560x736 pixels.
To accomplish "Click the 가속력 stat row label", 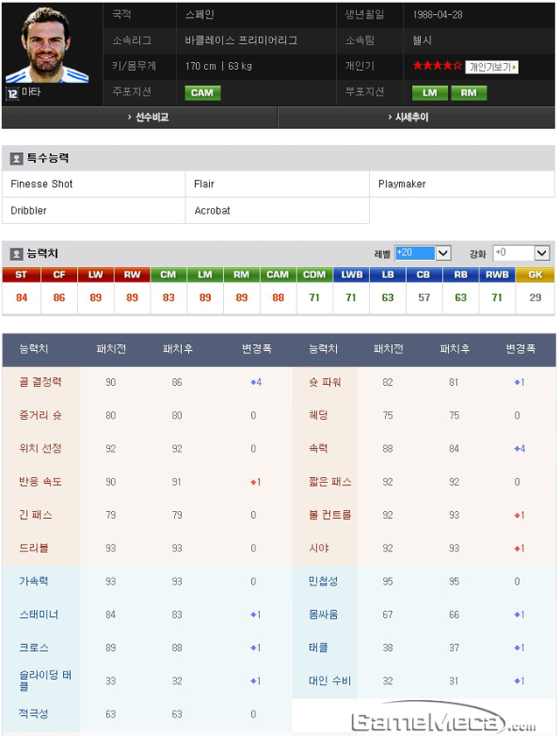I will (x=33, y=581).
